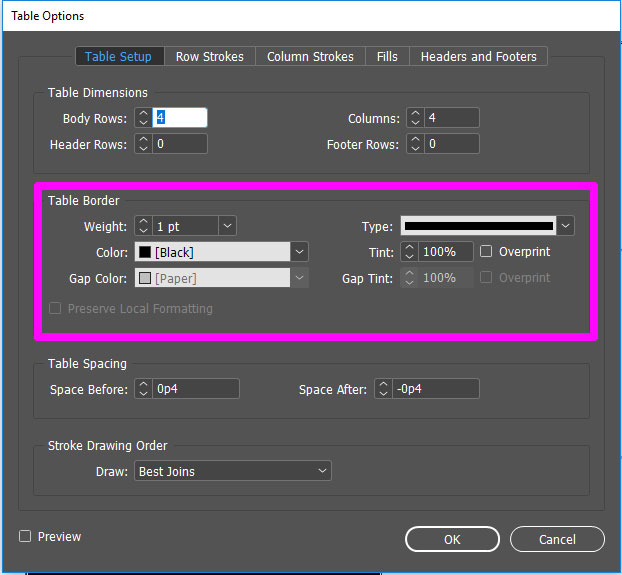622x575 pixels.
Task: Click the Body Rows stepper arrows
Action: pyautogui.click(x=143, y=119)
